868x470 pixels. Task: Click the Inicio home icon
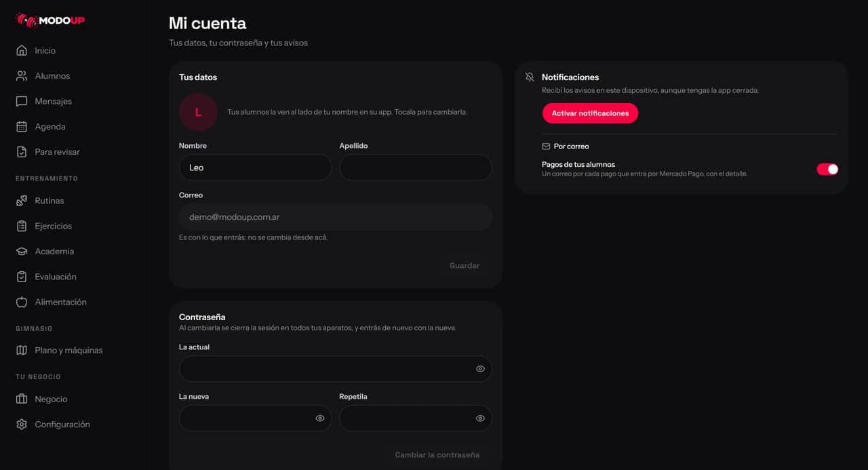click(x=22, y=51)
